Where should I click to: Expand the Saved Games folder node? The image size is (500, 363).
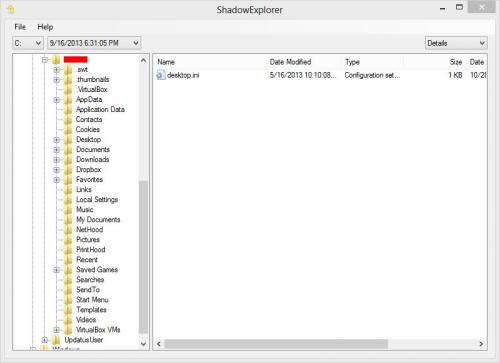tap(57, 270)
